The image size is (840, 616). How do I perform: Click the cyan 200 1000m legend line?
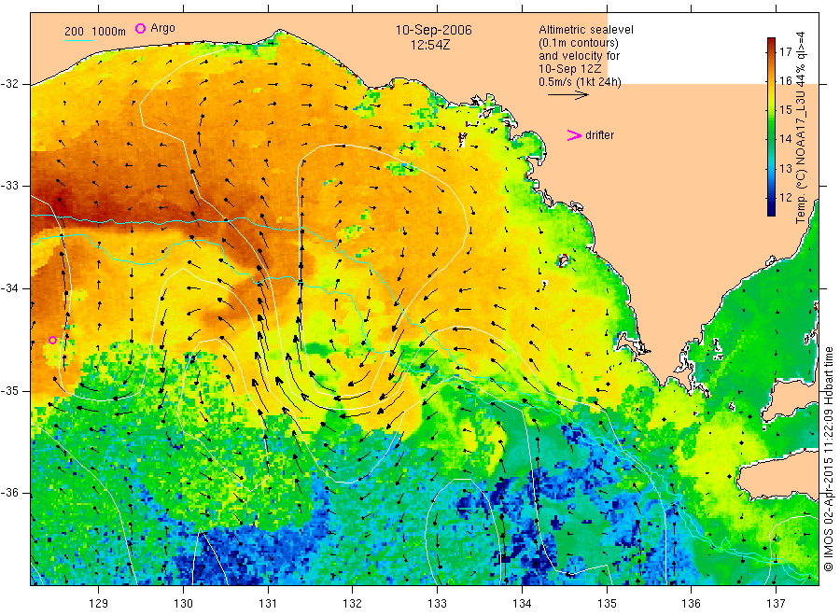[x=78, y=40]
